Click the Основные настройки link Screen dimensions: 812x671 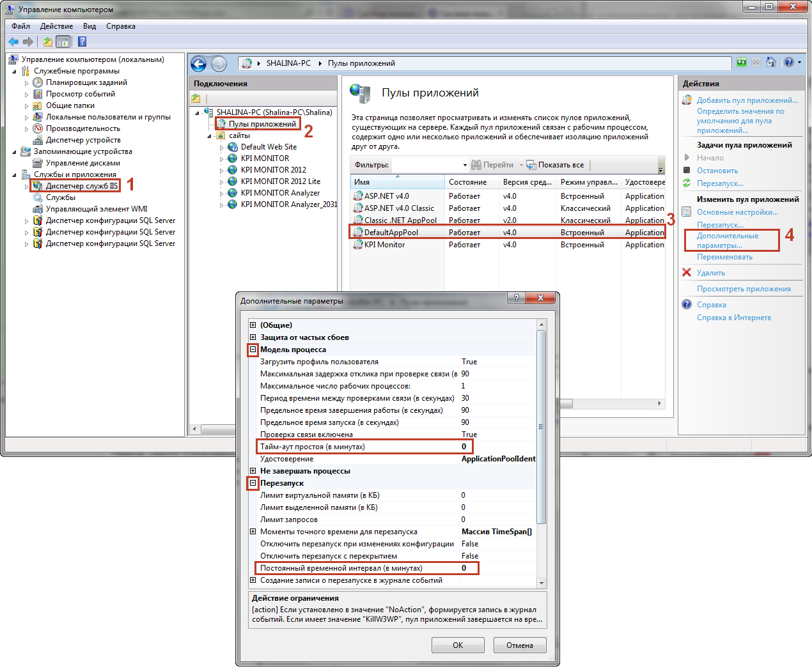(737, 212)
